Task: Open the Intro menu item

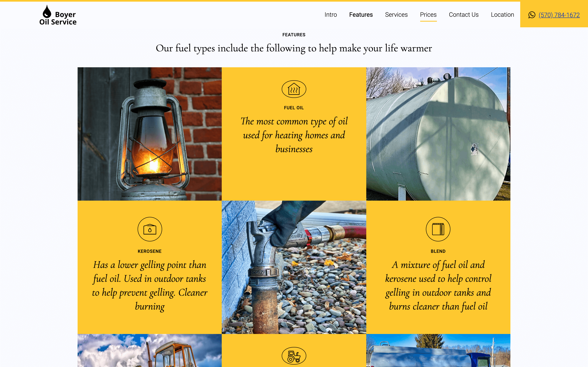Action: [331, 14]
